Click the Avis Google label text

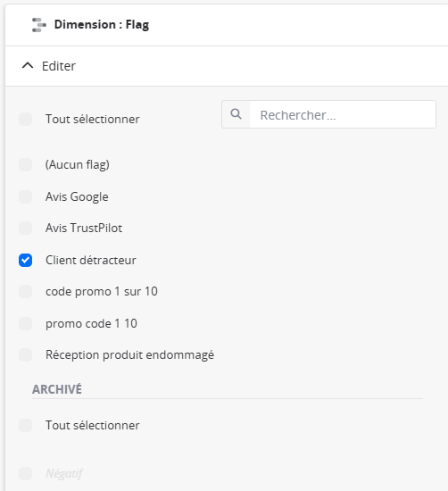tap(77, 197)
